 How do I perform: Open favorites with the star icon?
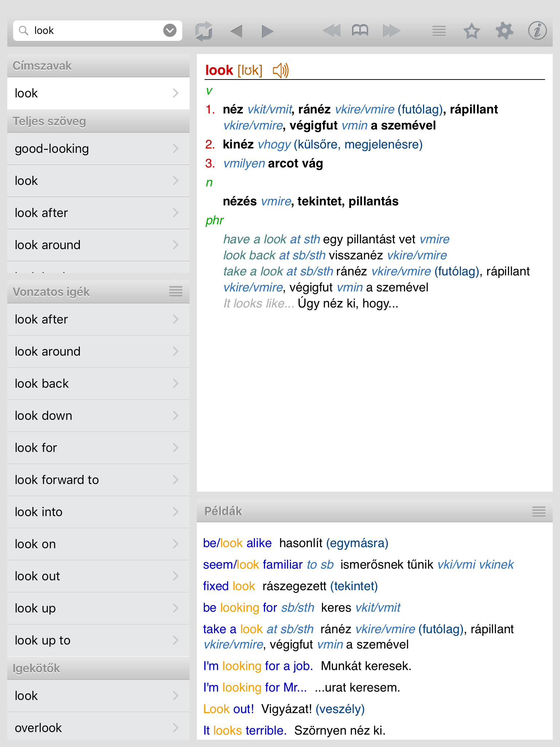471,31
